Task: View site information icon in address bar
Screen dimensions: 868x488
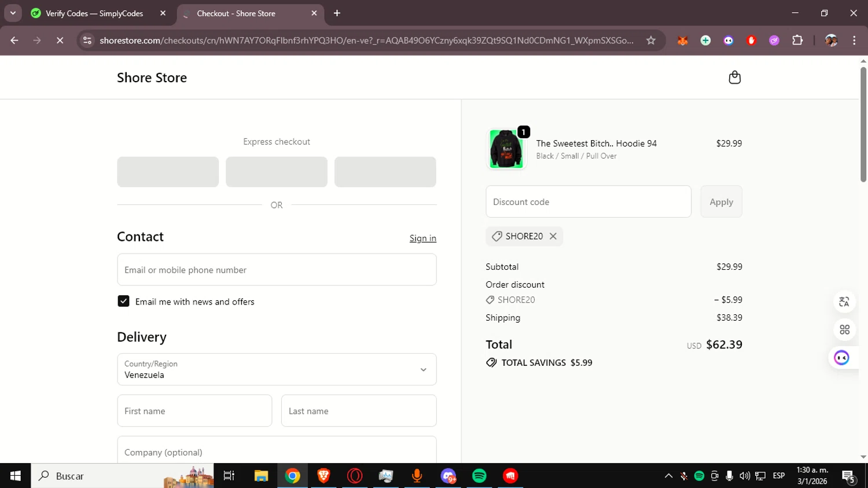Action: pyautogui.click(x=87, y=41)
